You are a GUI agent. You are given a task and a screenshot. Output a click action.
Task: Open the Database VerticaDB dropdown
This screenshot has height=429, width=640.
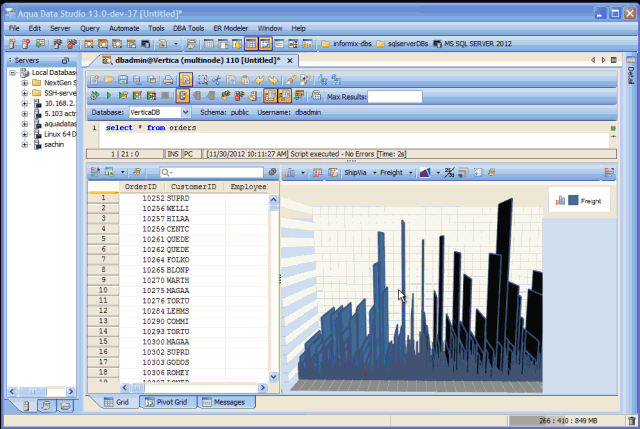tap(185, 112)
